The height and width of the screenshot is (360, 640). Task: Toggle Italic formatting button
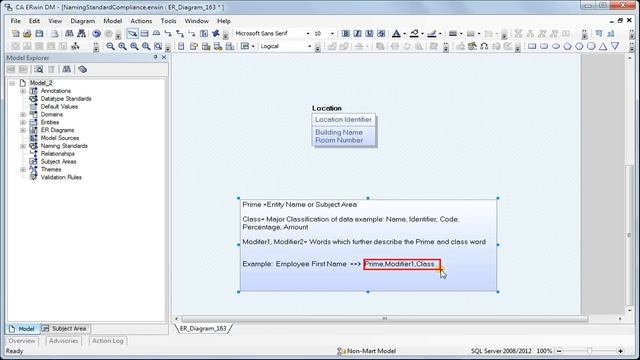pyautogui.click(x=357, y=33)
